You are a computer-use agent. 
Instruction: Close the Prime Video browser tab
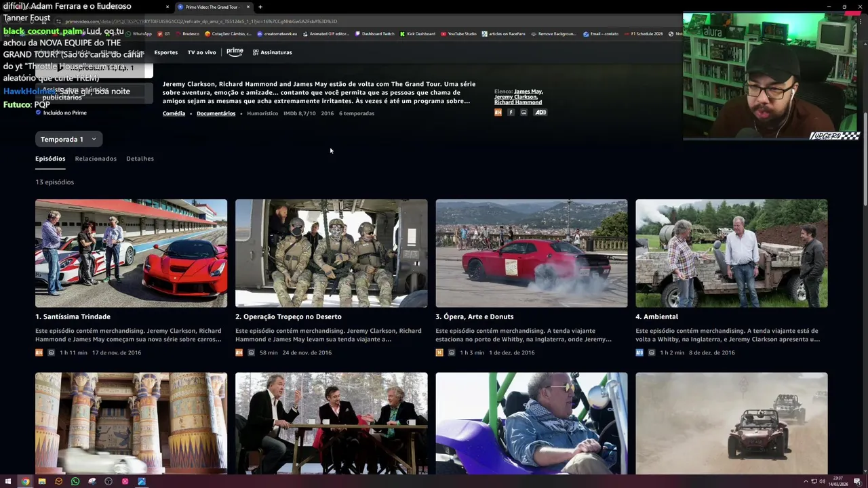pyautogui.click(x=248, y=7)
